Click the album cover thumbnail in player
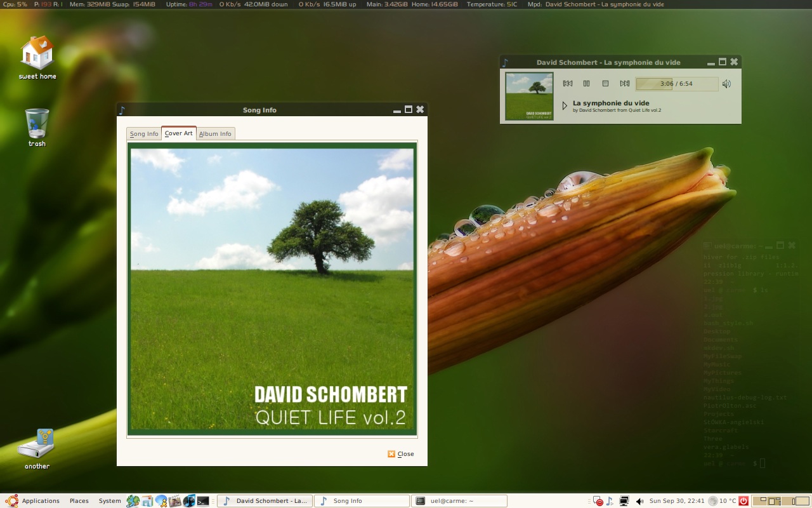Screen dimensions: 812x508 (x=529, y=97)
